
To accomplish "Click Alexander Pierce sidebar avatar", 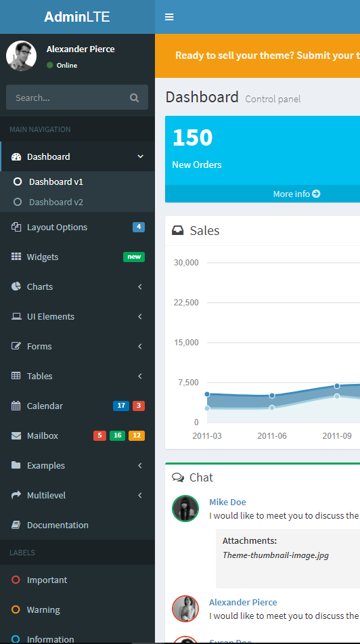I will (x=22, y=56).
